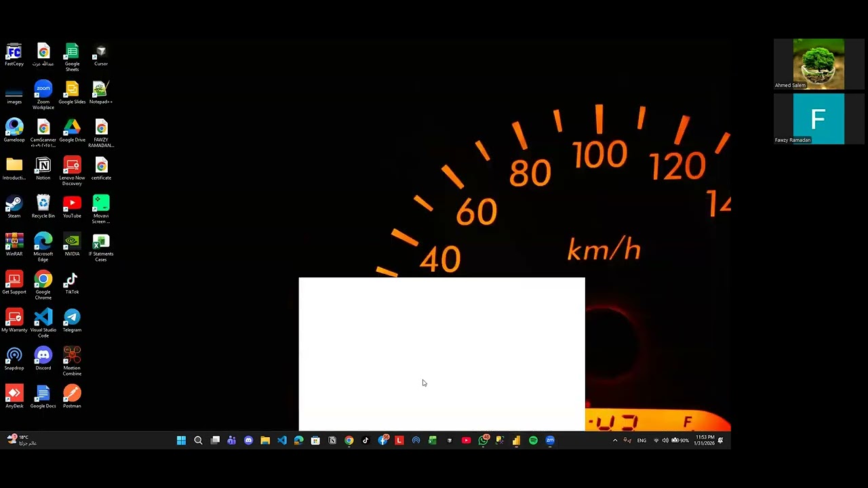Image resolution: width=868 pixels, height=488 pixels.
Task: Select Movavi Screen desktop shortcut
Action: click(x=101, y=209)
